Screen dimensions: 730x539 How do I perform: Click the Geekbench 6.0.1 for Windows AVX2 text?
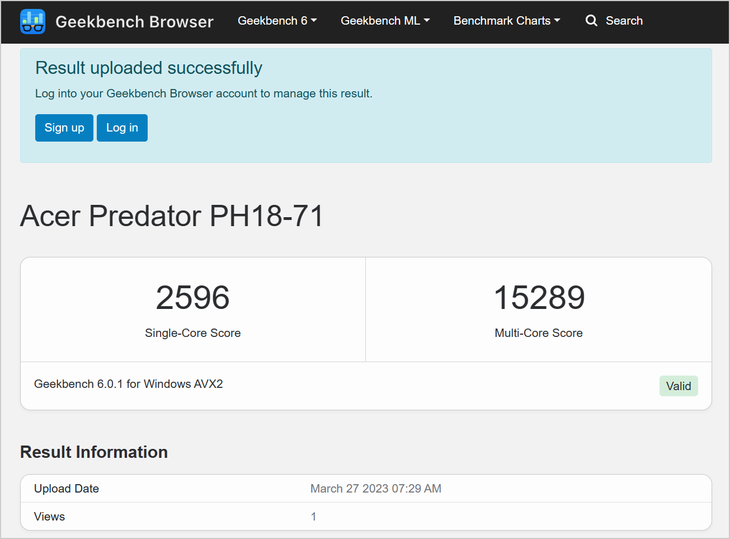point(128,384)
